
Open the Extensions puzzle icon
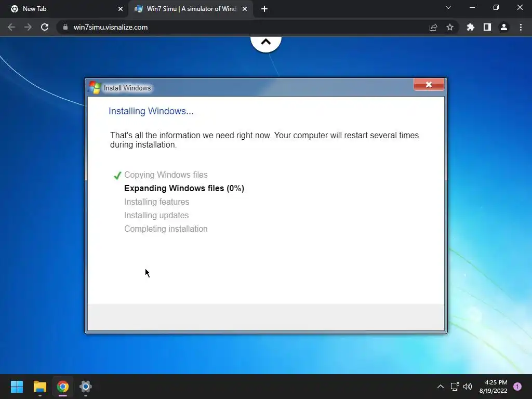coord(471,27)
